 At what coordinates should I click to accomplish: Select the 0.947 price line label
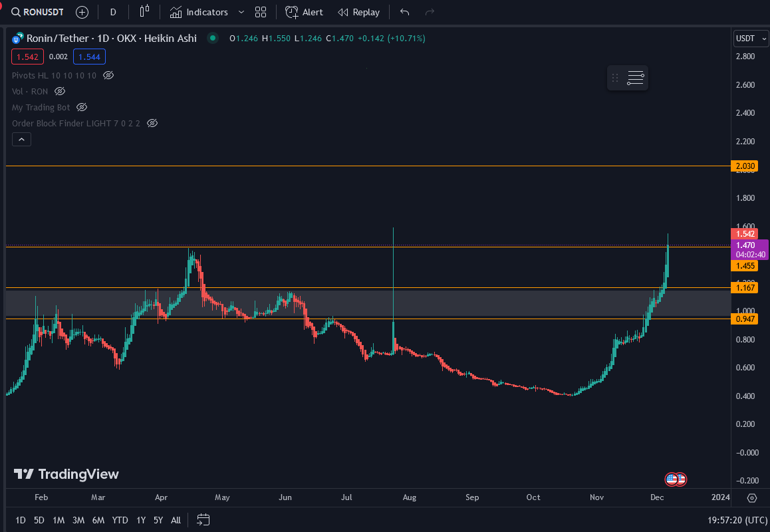pos(745,319)
